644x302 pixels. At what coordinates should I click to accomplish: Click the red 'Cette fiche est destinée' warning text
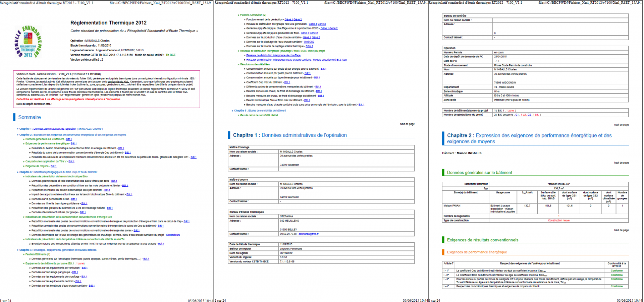68,99
